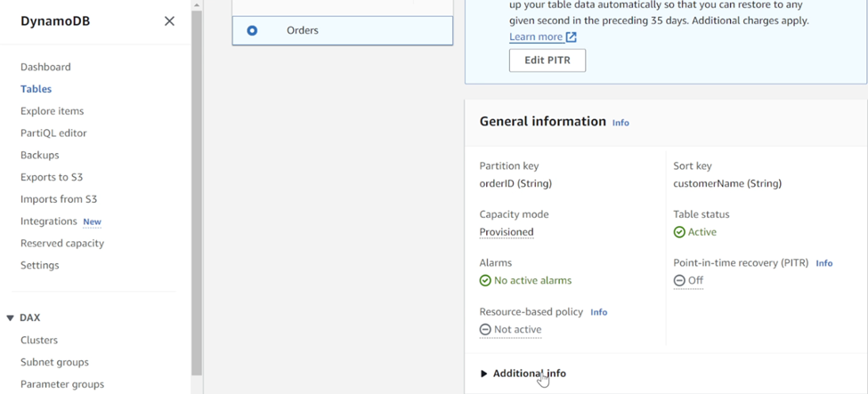
Task: Open the DynamoDB Settings page
Action: click(x=40, y=265)
